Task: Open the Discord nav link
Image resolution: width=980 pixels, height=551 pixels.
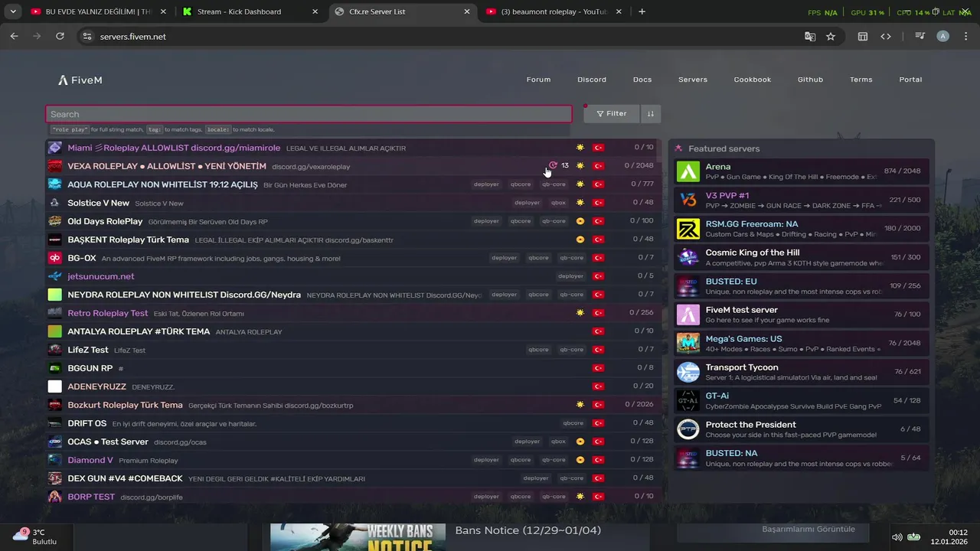Action: (592, 80)
